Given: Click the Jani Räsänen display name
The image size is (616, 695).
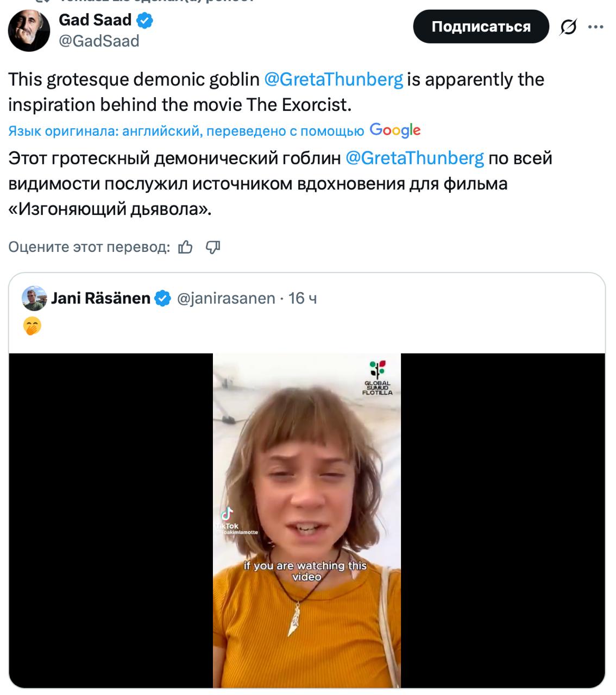Looking at the screenshot, I should (100, 298).
